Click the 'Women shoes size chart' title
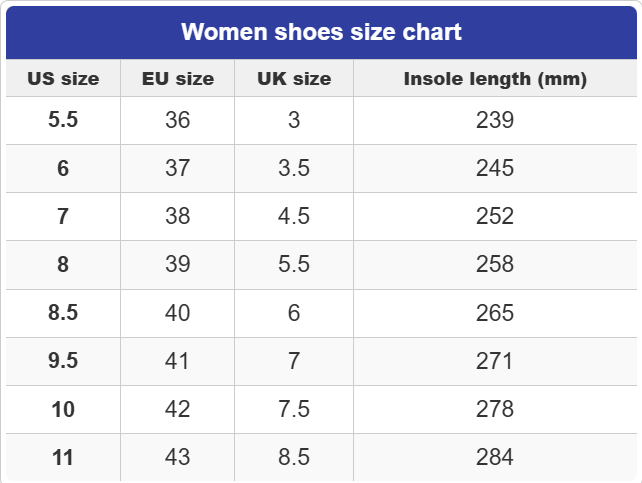This screenshot has width=642, height=483. (321, 32)
